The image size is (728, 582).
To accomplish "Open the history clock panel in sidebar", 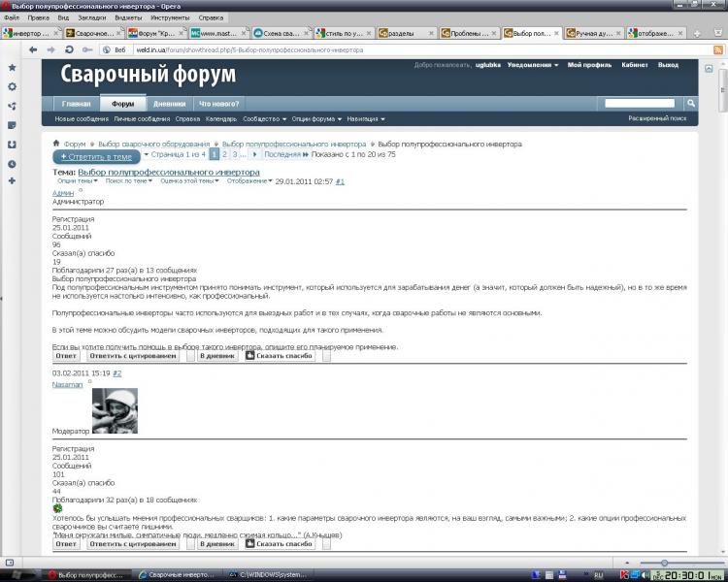I will 12,163.
